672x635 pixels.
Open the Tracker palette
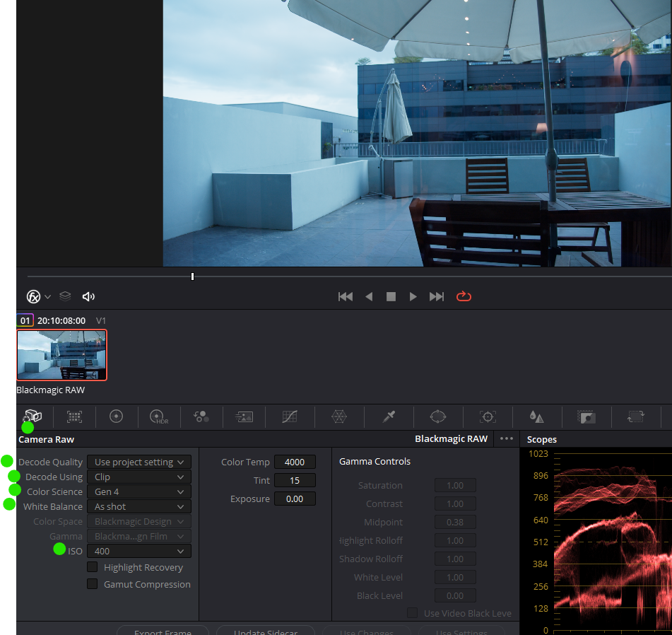coord(487,417)
